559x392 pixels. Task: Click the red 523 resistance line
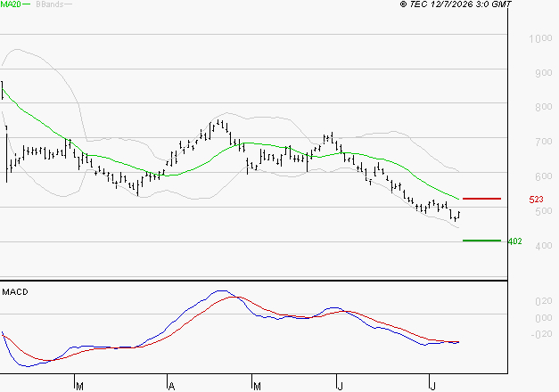click(481, 199)
